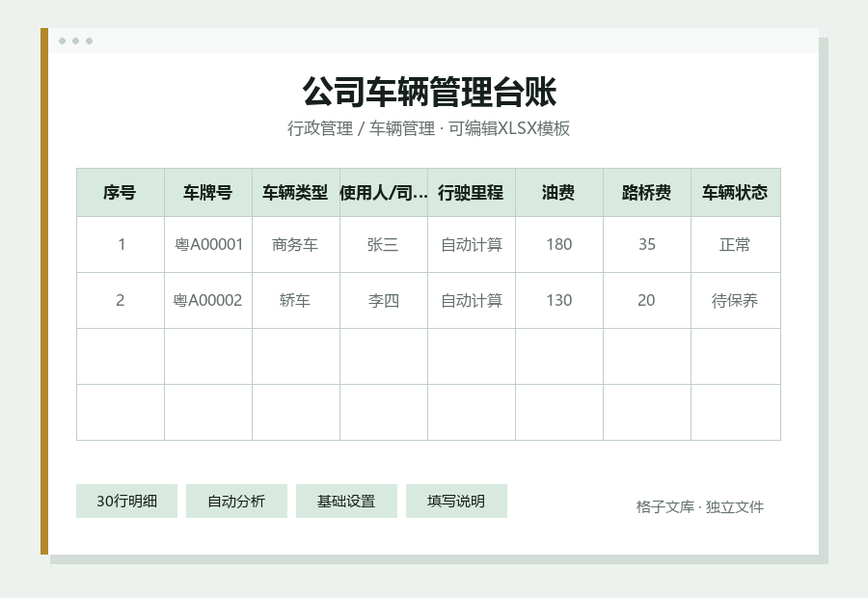
Task: Select the 车牌号 column header
Action: [x=208, y=192]
